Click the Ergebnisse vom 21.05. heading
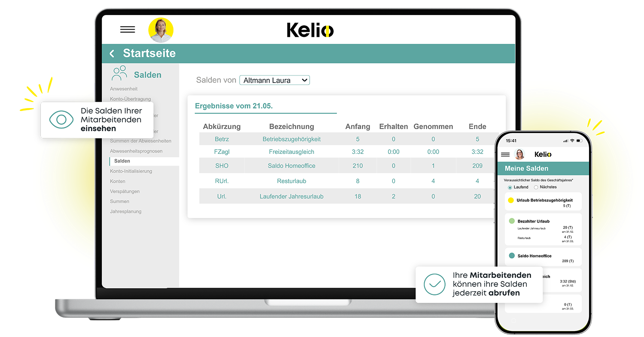 [234, 106]
